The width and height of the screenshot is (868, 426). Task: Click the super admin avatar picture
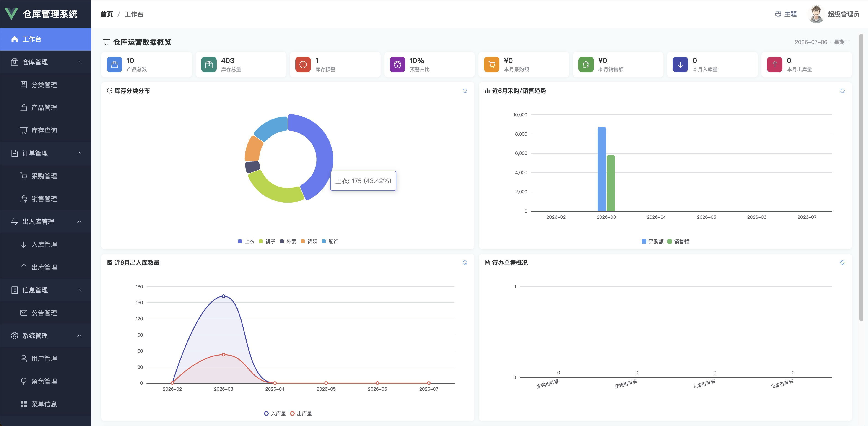click(x=816, y=14)
